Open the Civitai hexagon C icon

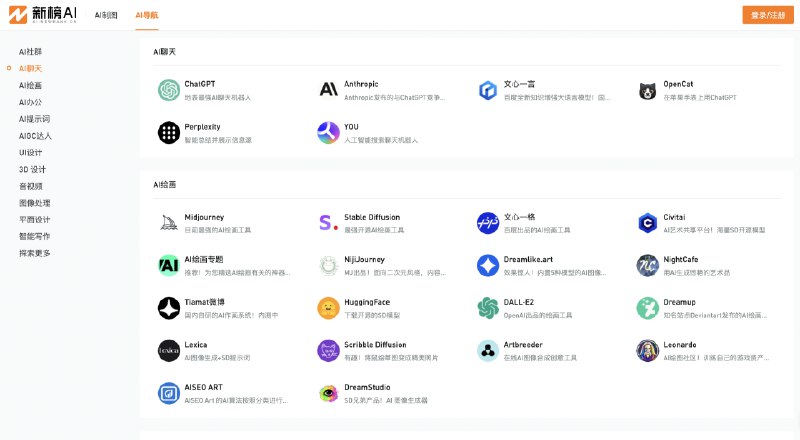coord(647,223)
